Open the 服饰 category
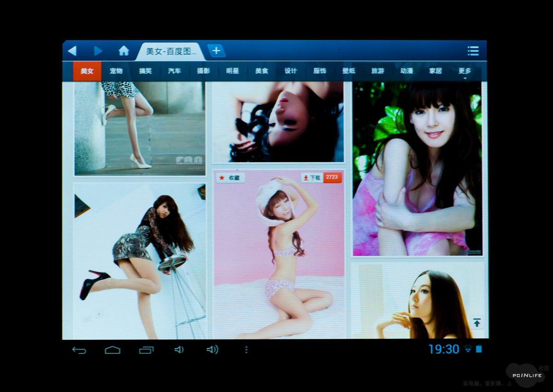The image size is (553, 392). pos(319,71)
